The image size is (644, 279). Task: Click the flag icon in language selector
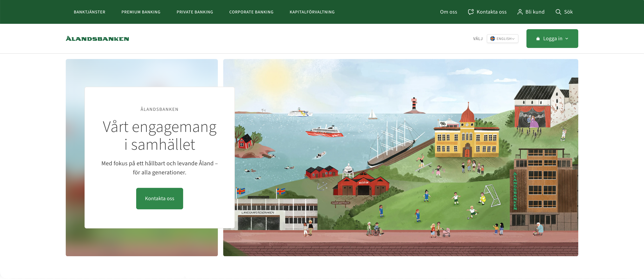(493, 39)
